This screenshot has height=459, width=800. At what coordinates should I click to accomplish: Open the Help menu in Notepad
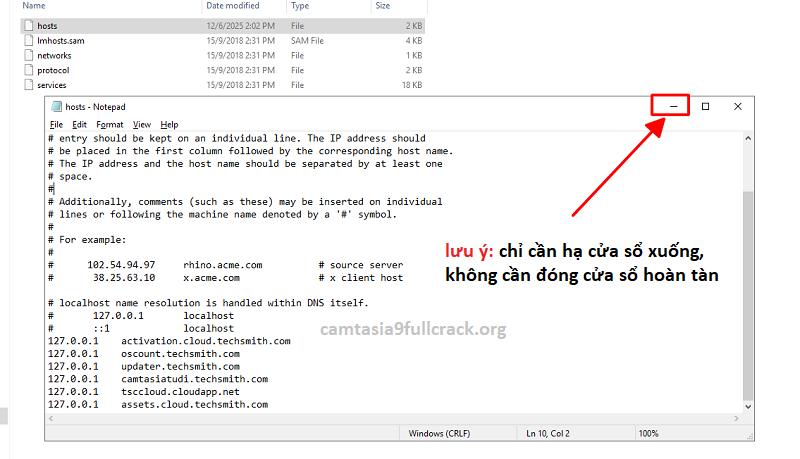coord(169,124)
